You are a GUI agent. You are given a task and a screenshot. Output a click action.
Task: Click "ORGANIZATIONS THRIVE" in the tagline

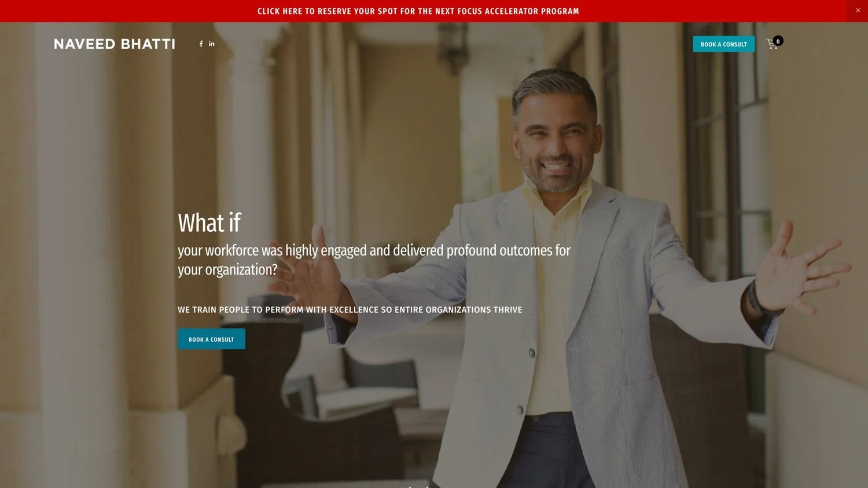coord(474,310)
